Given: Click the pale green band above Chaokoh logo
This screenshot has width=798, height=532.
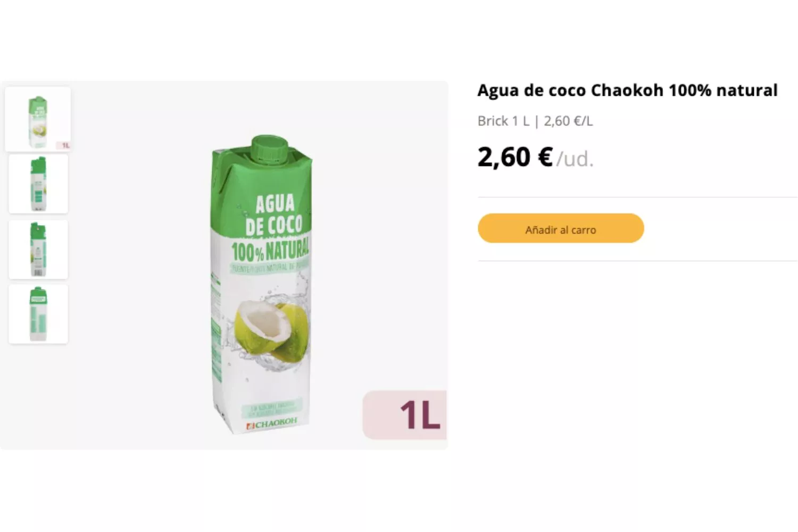Looking at the screenshot, I should click(x=272, y=408).
